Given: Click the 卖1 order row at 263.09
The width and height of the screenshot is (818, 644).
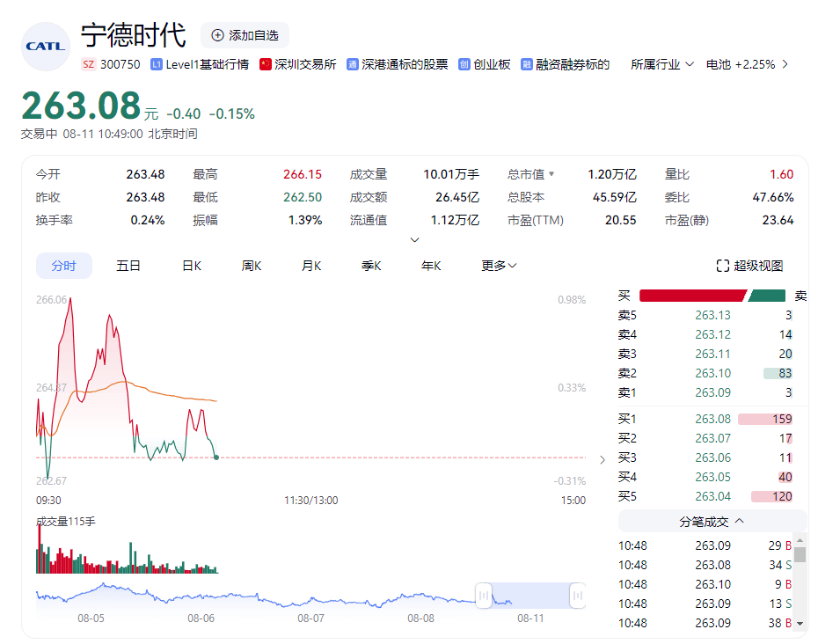Looking at the screenshot, I should 705,392.
